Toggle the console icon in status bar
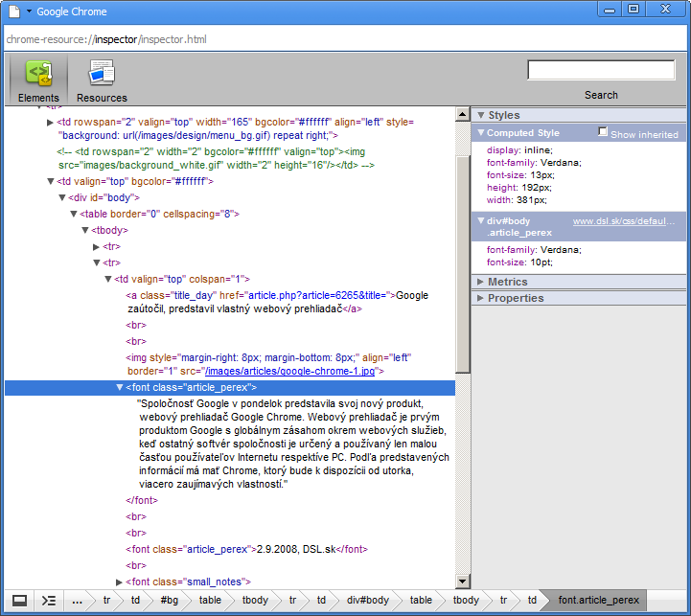 (x=49, y=600)
